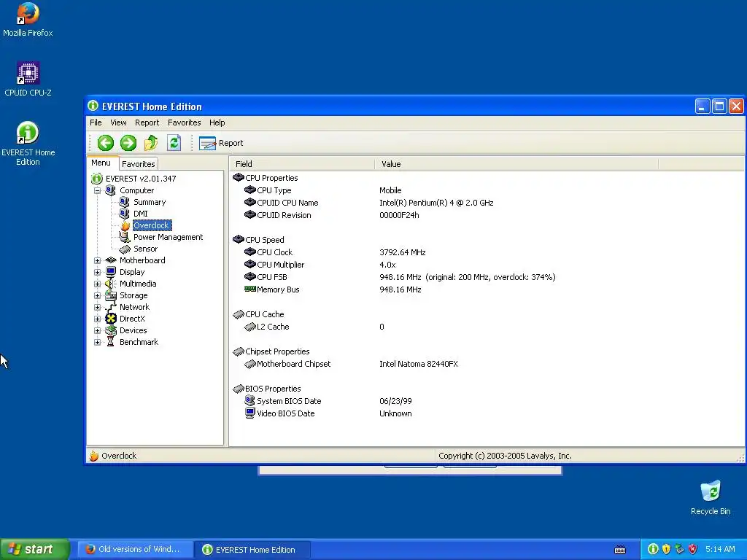
Task: Switch to the Favorites tab
Action: [x=138, y=164]
